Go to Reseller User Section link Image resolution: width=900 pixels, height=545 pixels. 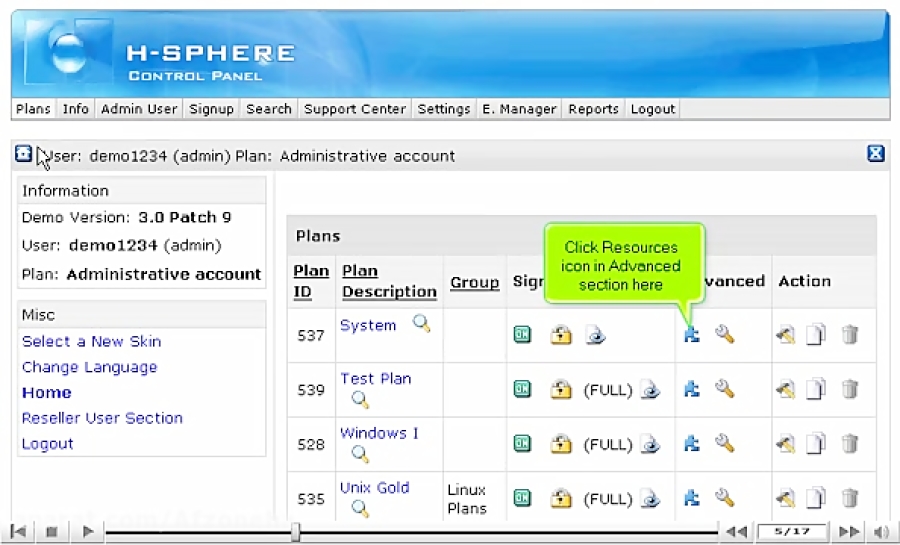[102, 418]
